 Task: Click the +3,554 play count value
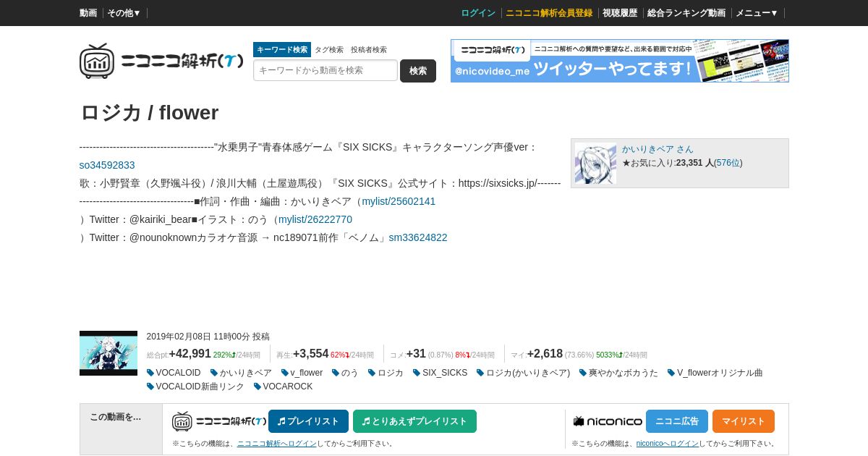click(311, 353)
